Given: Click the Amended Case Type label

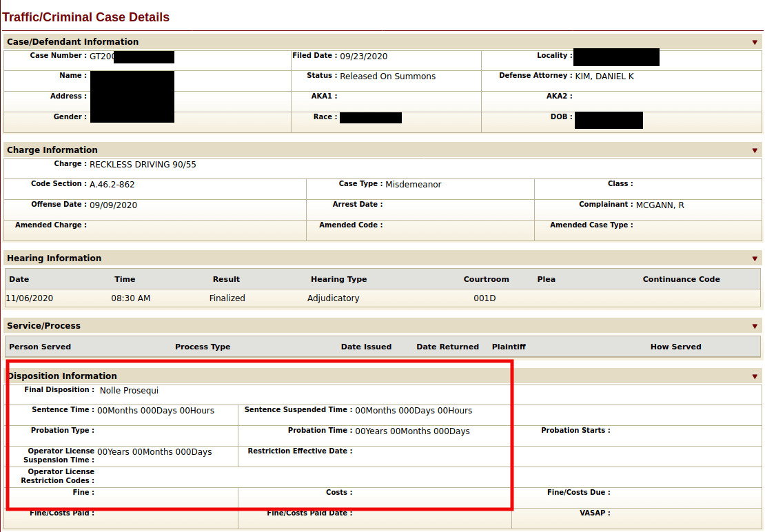Looking at the screenshot, I should click(x=591, y=225).
